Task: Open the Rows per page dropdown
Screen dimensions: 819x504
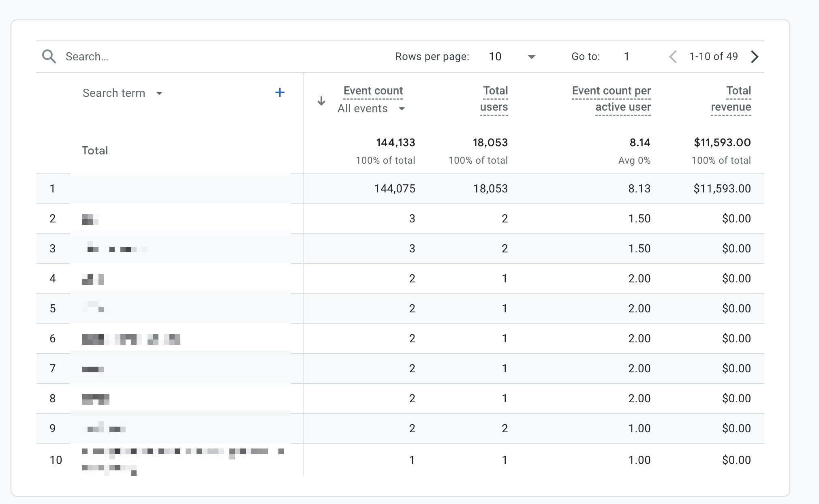Action: 512,57
